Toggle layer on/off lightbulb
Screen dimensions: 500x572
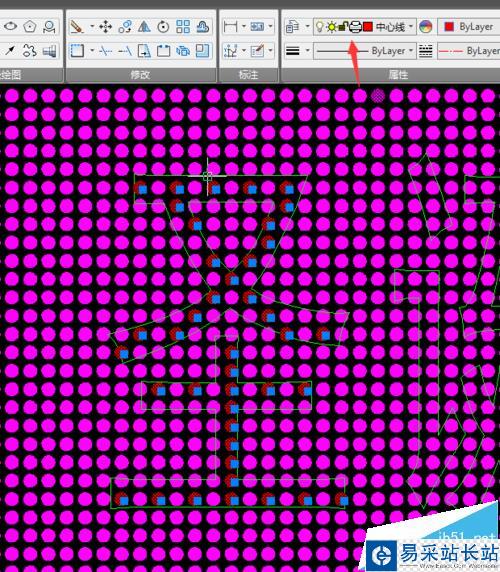tap(319, 27)
